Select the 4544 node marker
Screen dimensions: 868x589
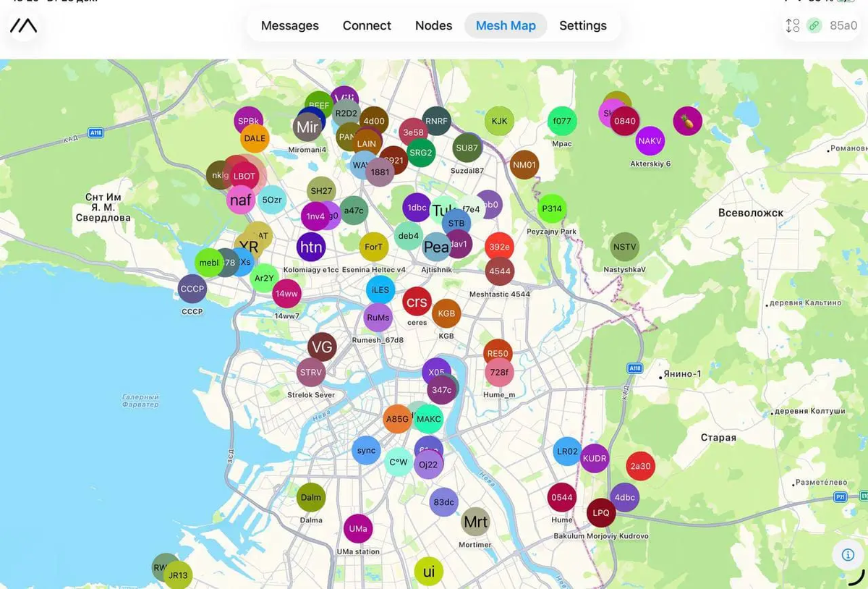[x=499, y=271]
